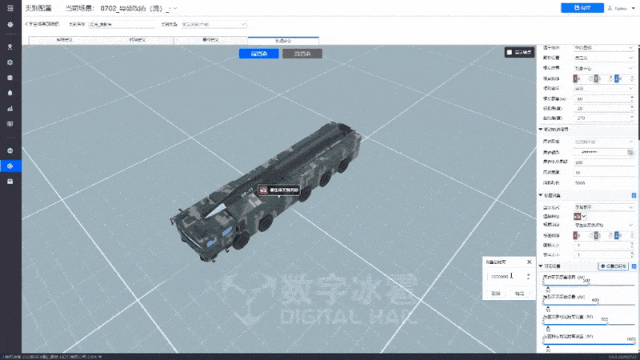Viewport: 640px width, 360px height.
Task: Click the bottom-most icon in the left sidebar
Action: (10, 181)
